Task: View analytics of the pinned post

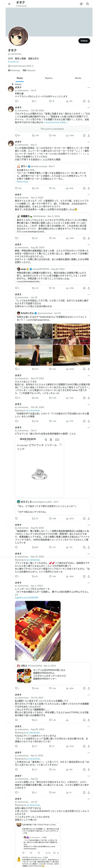Action: point(69,101)
